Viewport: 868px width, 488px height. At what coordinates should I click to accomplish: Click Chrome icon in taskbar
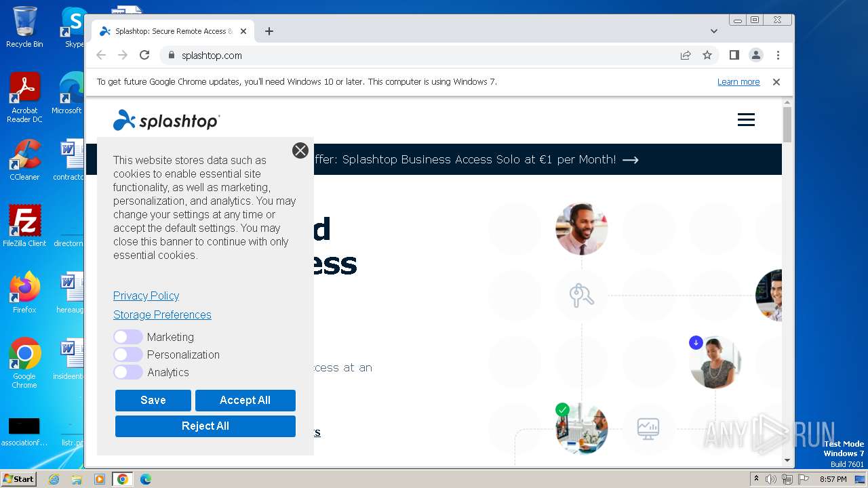point(123,479)
